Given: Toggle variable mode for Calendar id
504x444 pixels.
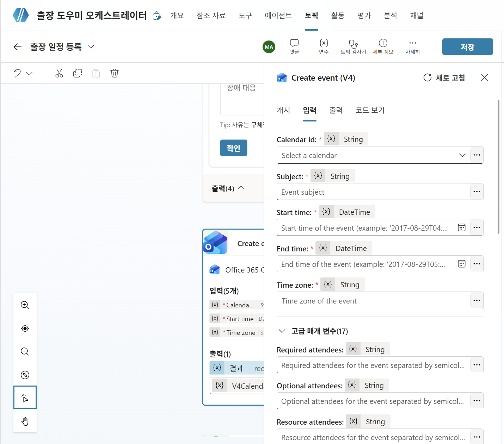Looking at the screenshot, I should click(x=331, y=139).
